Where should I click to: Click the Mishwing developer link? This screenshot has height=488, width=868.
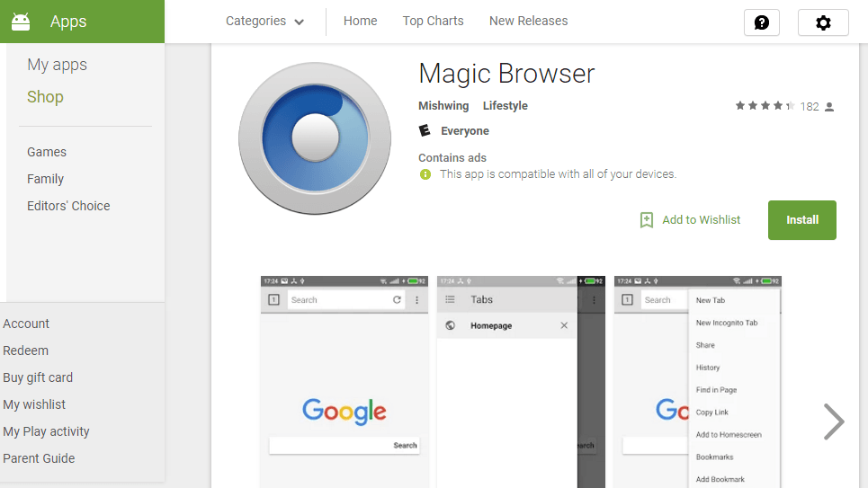(443, 106)
